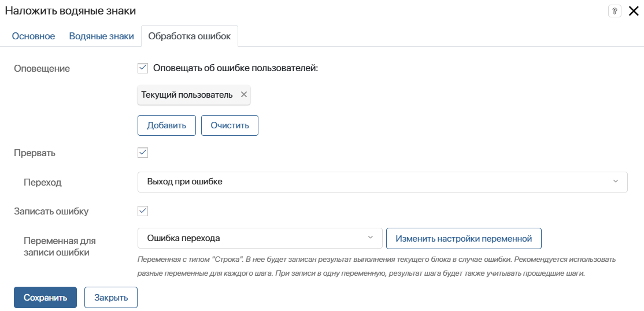This screenshot has height=311, width=644.
Task: Open 'Изменить настройки переменной'
Action: (464, 238)
